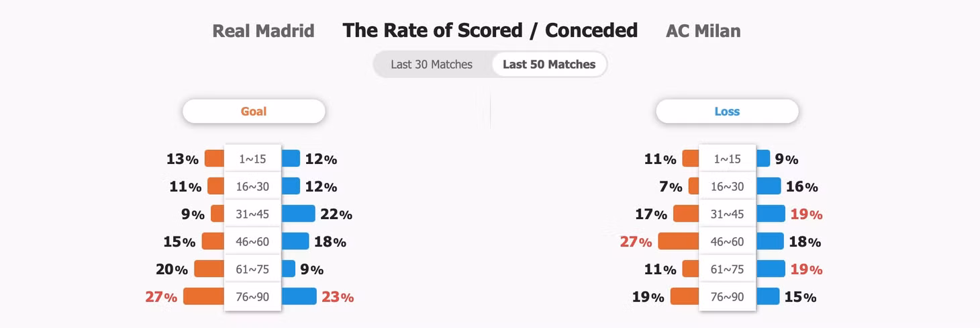
Task: Click The Rate of Scored / Conceded title
Action: [x=490, y=30]
